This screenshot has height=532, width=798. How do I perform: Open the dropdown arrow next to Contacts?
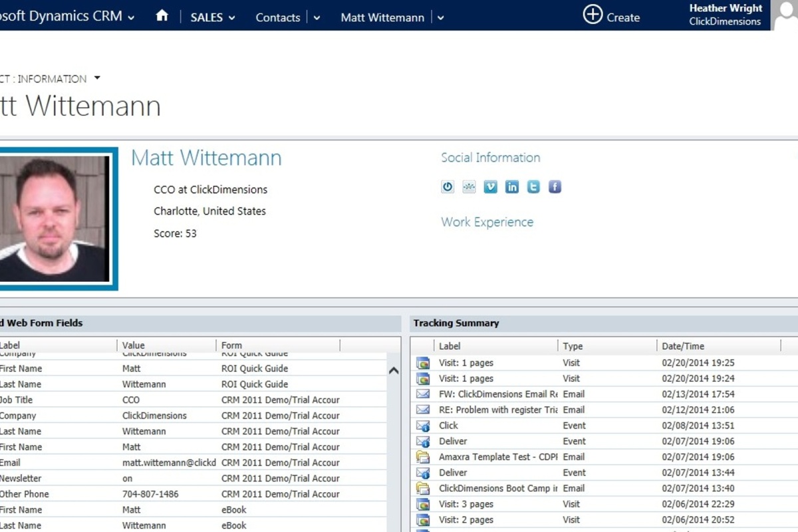317,18
